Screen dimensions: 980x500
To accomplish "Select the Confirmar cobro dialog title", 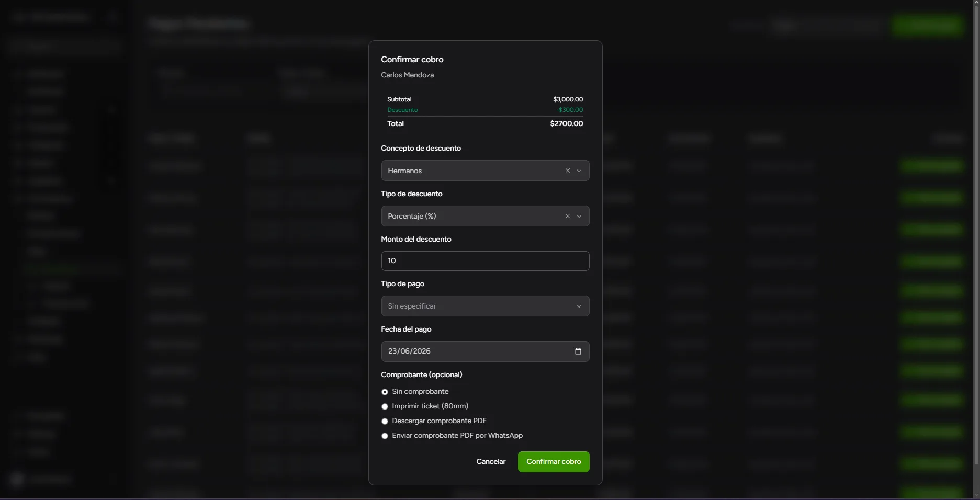I will 412,60.
